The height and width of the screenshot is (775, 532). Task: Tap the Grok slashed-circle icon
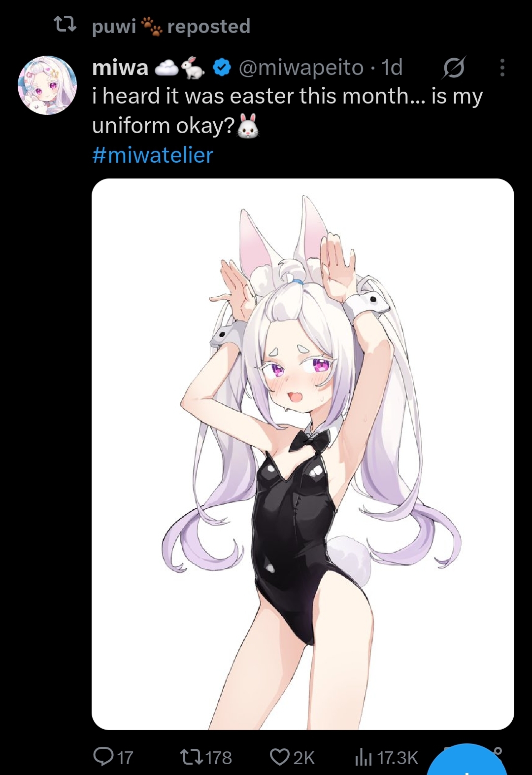tap(453, 68)
